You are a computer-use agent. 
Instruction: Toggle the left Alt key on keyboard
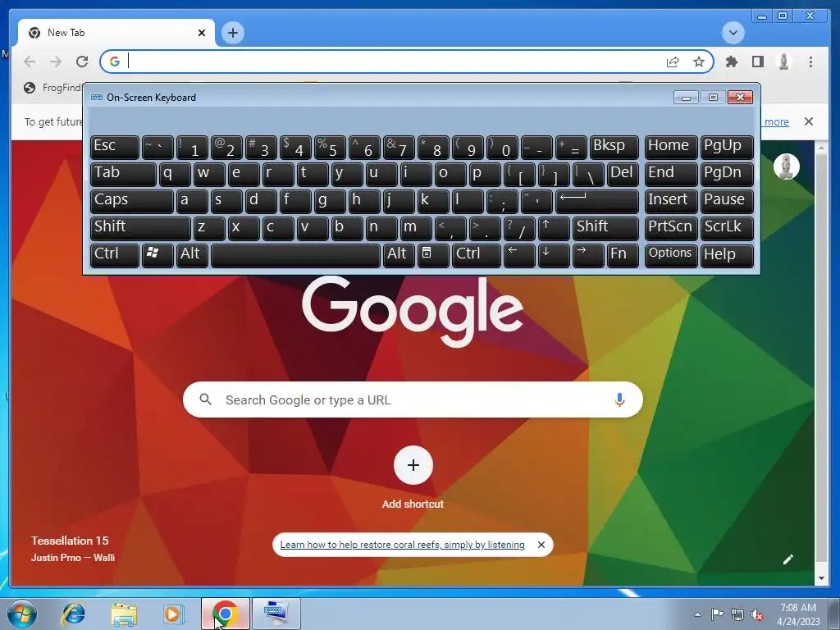(192, 256)
